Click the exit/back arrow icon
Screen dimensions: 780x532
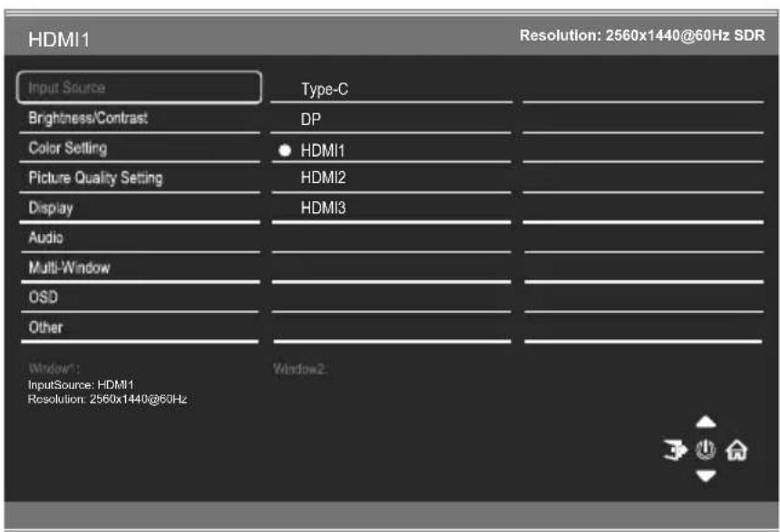click(x=675, y=450)
